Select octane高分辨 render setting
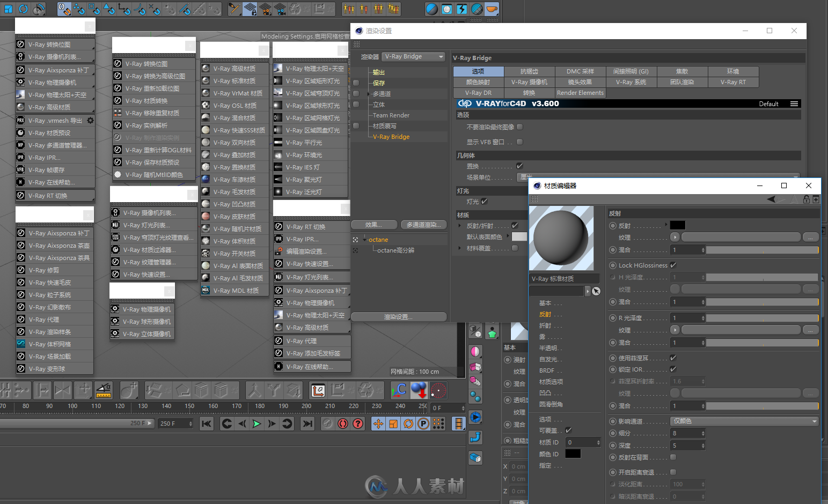The width and height of the screenshot is (828, 504). tap(395, 250)
